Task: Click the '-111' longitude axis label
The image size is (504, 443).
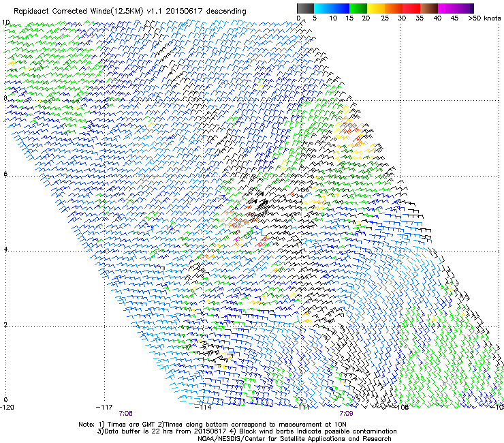Action: 301,408
